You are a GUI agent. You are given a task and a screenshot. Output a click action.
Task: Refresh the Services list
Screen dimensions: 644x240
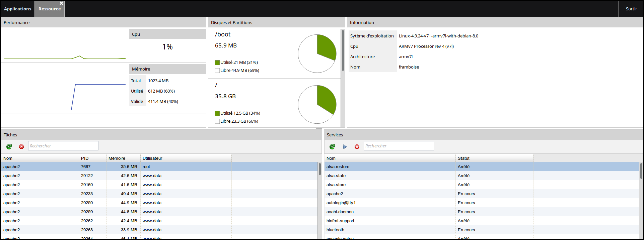pos(332,146)
